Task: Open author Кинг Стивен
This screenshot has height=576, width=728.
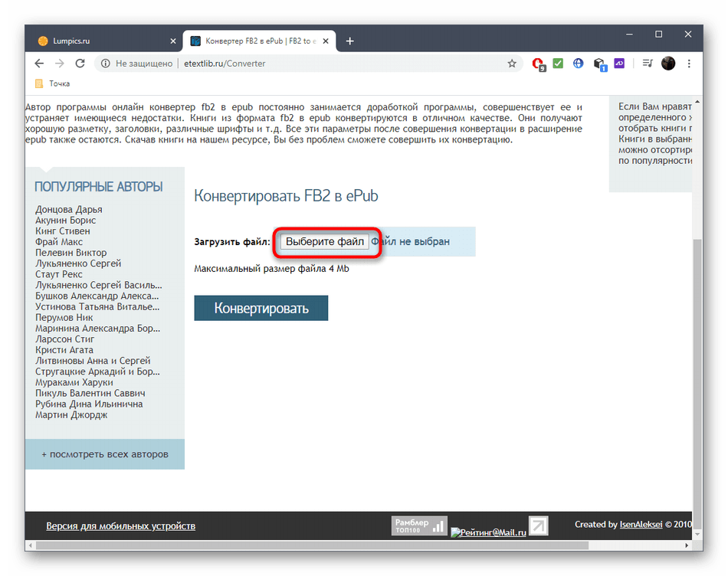Action: point(63,231)
